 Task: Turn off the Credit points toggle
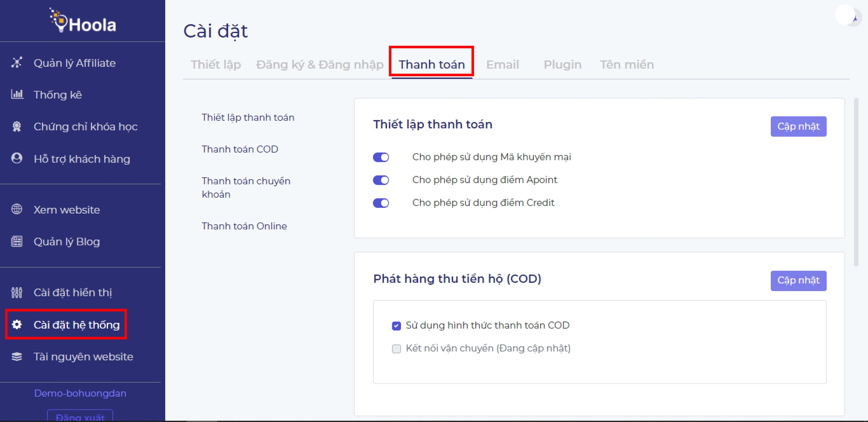pyautogui.click(x=381, y=203)
